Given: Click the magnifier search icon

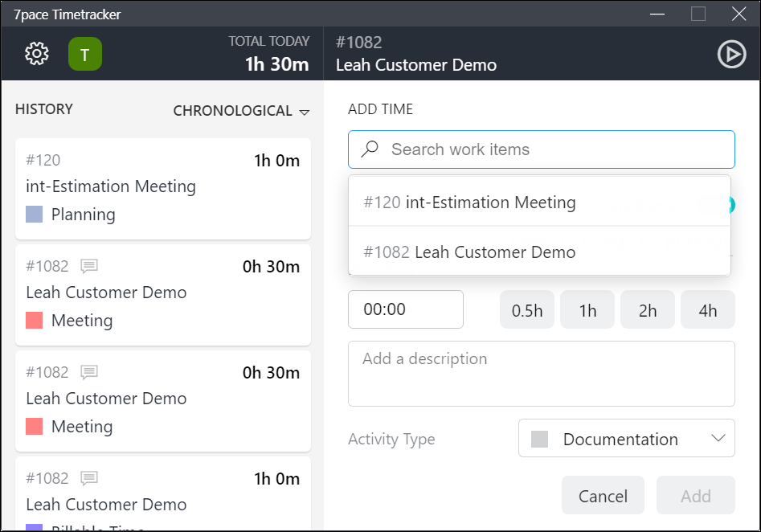Looking at the screenshot, I should [x=370, y=149].
